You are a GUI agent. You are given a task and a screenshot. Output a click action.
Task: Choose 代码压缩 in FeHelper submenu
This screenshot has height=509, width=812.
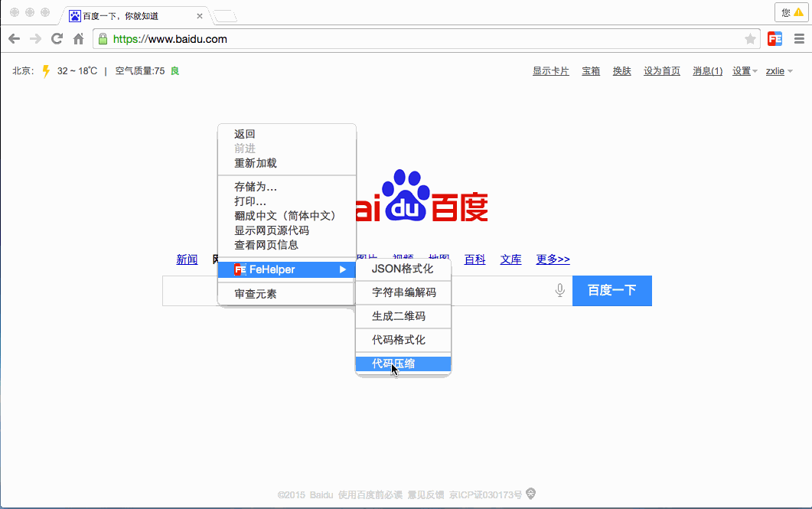(x=403, y=364)
